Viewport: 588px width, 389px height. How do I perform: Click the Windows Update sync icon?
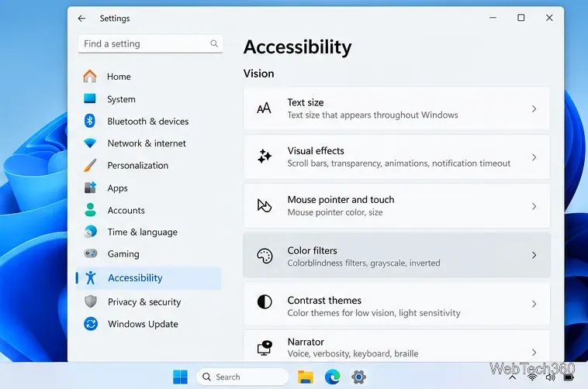pyautogui.click(x=91, y=324)
